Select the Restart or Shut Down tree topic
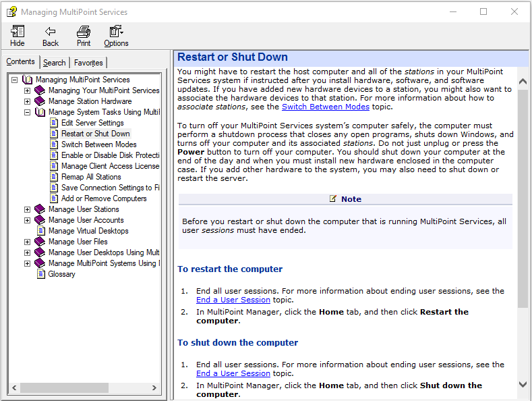 (x=95, y=134)
